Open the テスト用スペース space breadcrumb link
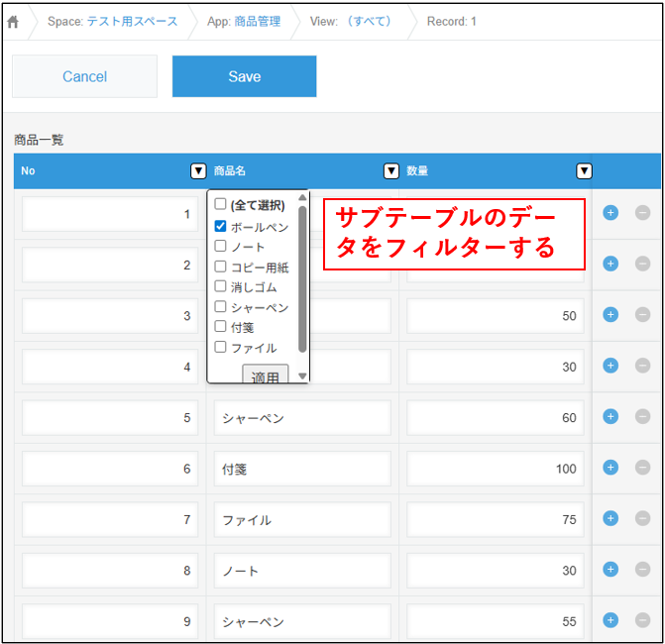The image size is (665, 644). click(133, 22)
